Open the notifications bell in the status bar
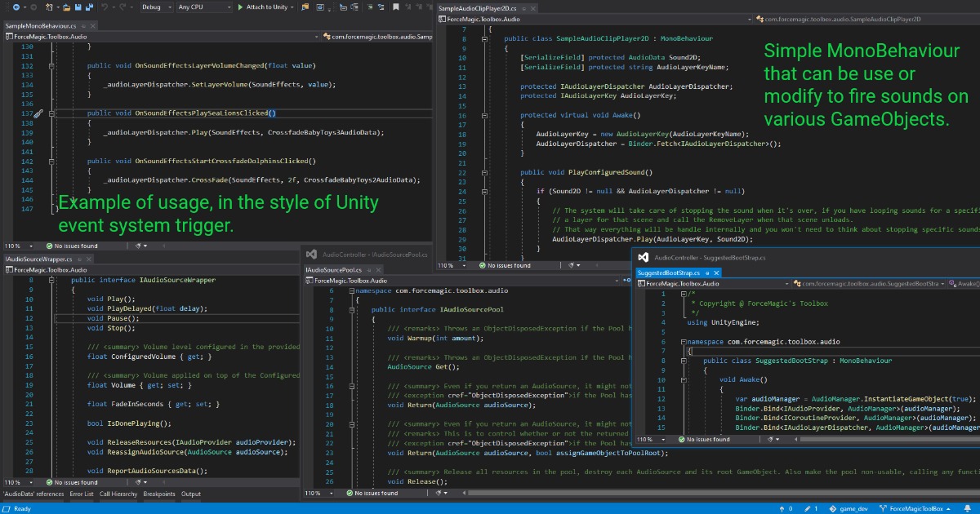The width and height of the screenshot is (980, 514). pos(969,508)
